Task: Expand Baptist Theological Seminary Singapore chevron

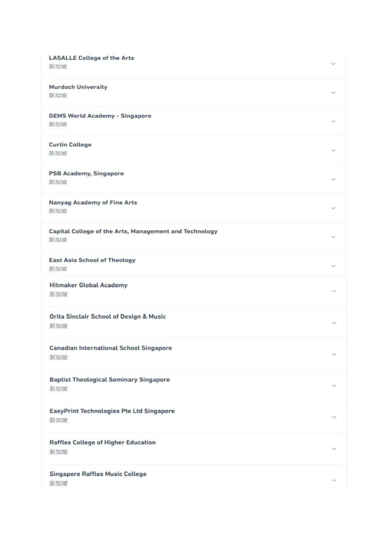Action: [334, 386]
